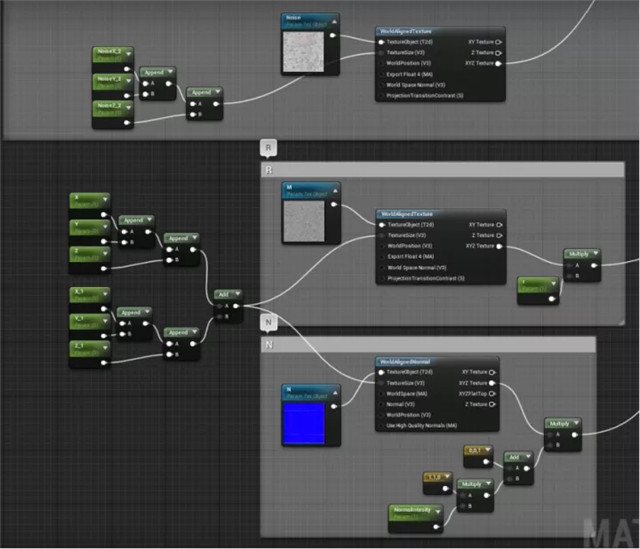Image resolution: width=640 pixels, height=549 pixels.
Task: Click B input pin on R comment Multiply
Action: pyautogui.click(x=570, y=276)
